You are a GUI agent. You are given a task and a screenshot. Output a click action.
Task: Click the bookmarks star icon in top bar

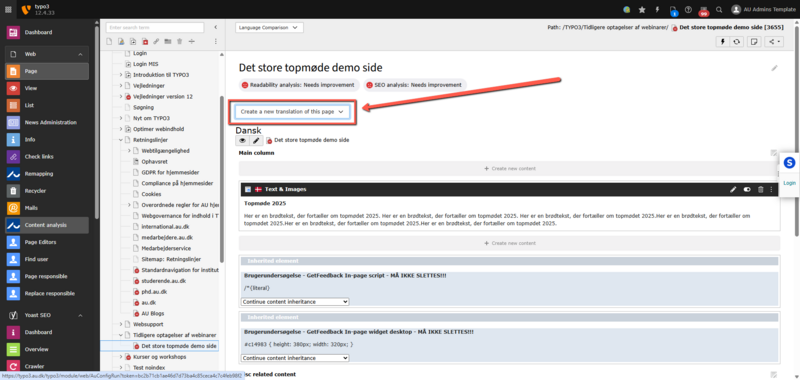tap(642, 9)
